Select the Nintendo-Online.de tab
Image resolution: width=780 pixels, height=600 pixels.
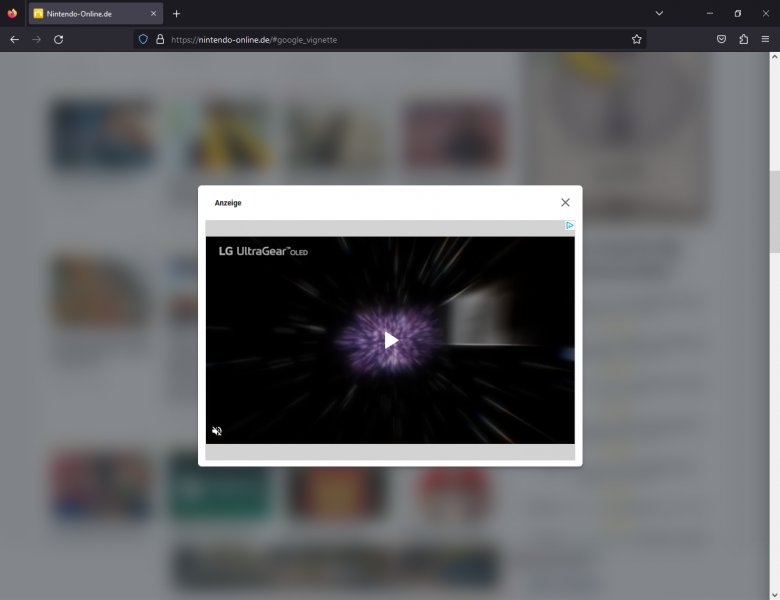[x=96, y=14]
